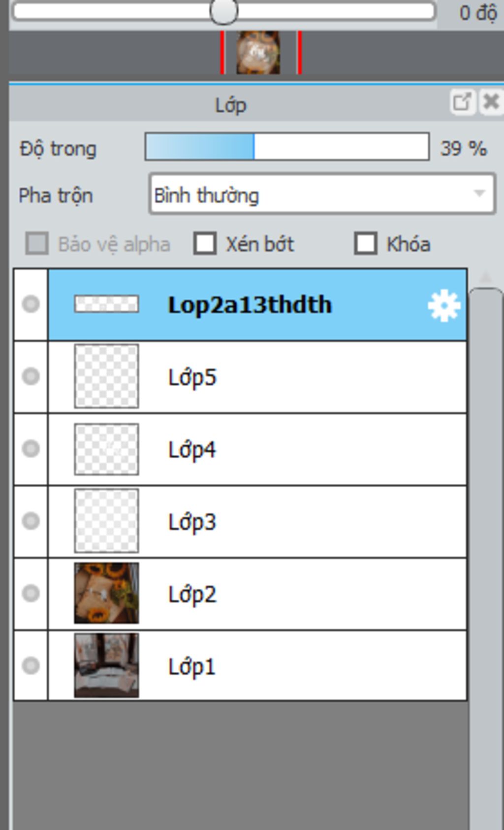504x830 pixels.
Task: Hide the Lớp2 sunflower layer
Action: [x=31, y=594]
